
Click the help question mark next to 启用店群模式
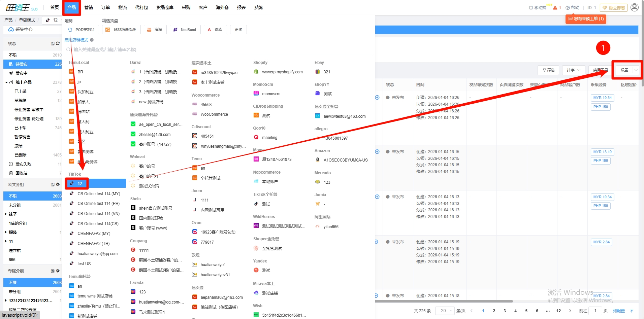(92, 40)
